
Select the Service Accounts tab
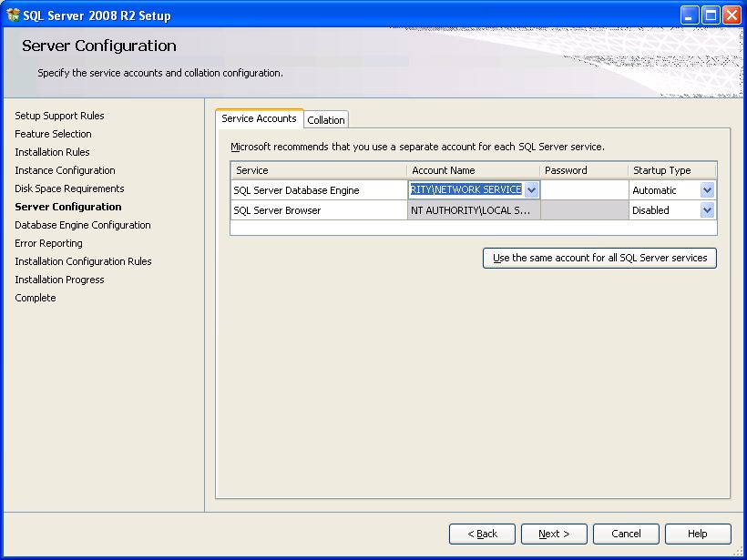[259, 118]
